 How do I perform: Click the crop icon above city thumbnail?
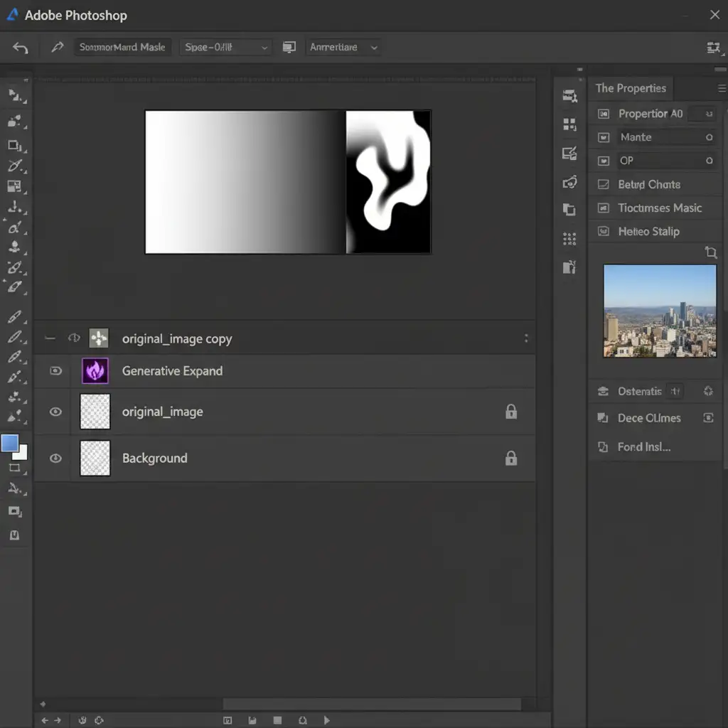pyautogui.click(x=710, y=252)
